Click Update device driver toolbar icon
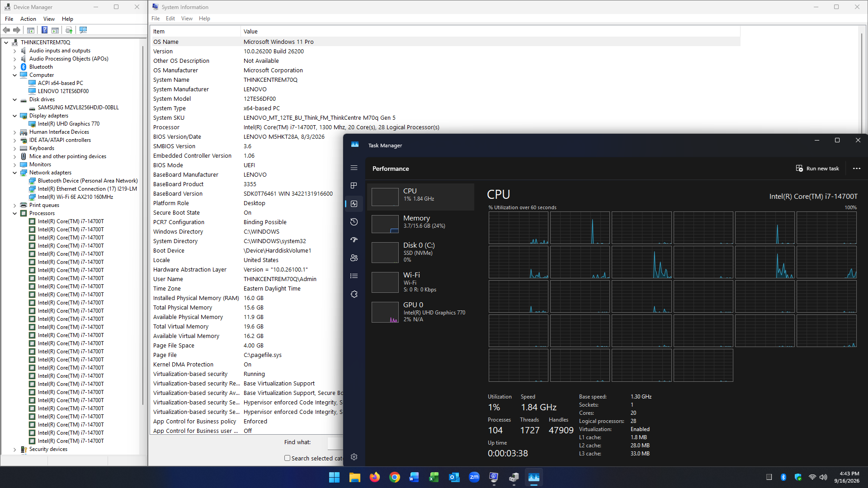Viewport: 868px width, 488px height. pyautogui.click(x=69, y=30)
